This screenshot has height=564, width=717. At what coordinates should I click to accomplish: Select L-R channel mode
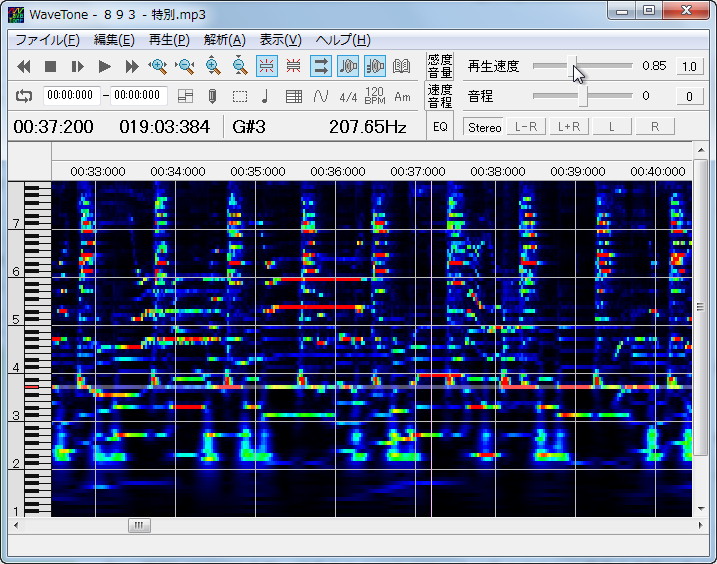click(x=526, y=127)
